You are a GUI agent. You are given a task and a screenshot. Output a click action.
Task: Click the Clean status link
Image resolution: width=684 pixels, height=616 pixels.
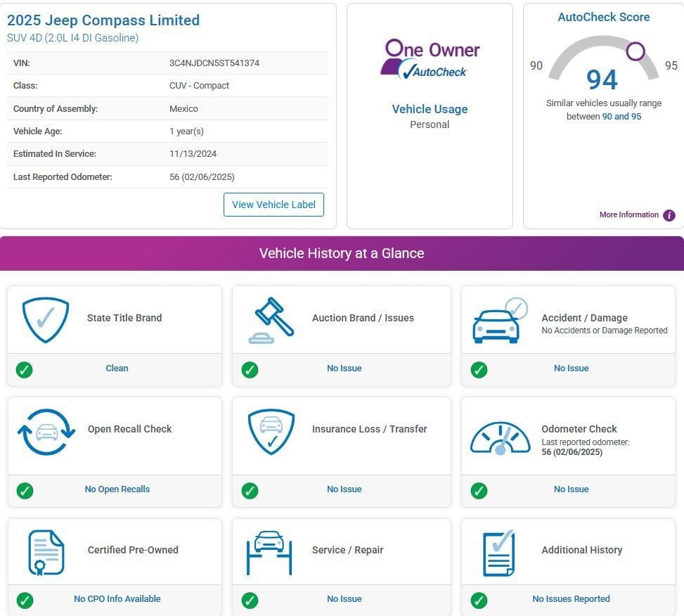pos(117,368)
